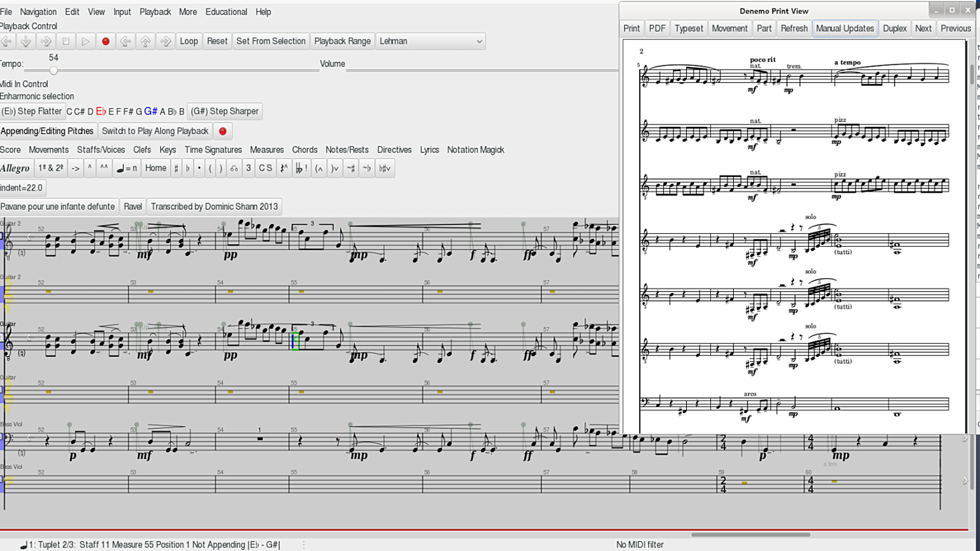The width and height of the screenshot is (980, 551).
Task: Click the augmentation dot toolbar button
Action: (199, 168)
